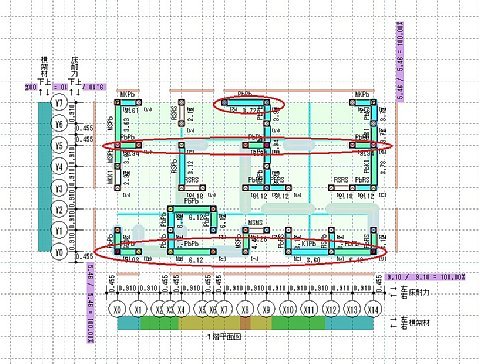Image resolution: width=480 pixels, height=364 pixels.
Task: Click the Y7 grid axis bubble
Action: (x=59, y=103)
